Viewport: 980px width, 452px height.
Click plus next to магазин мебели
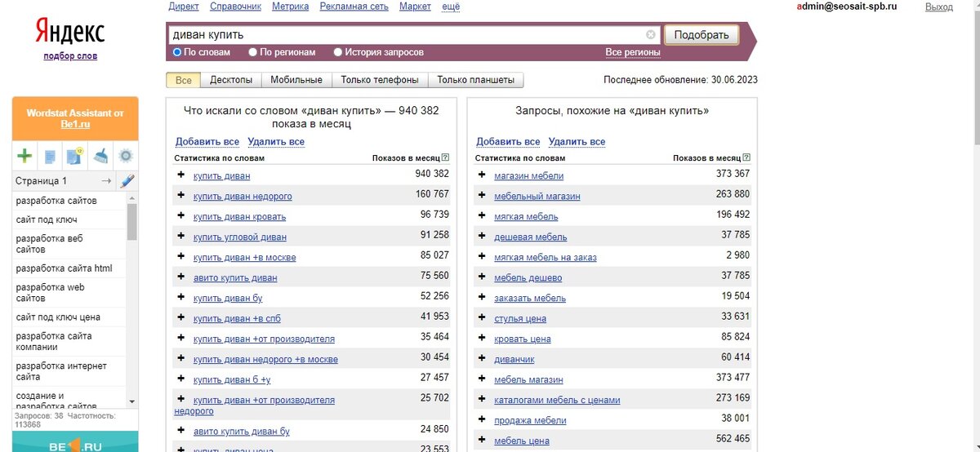(x=482, y=175)
